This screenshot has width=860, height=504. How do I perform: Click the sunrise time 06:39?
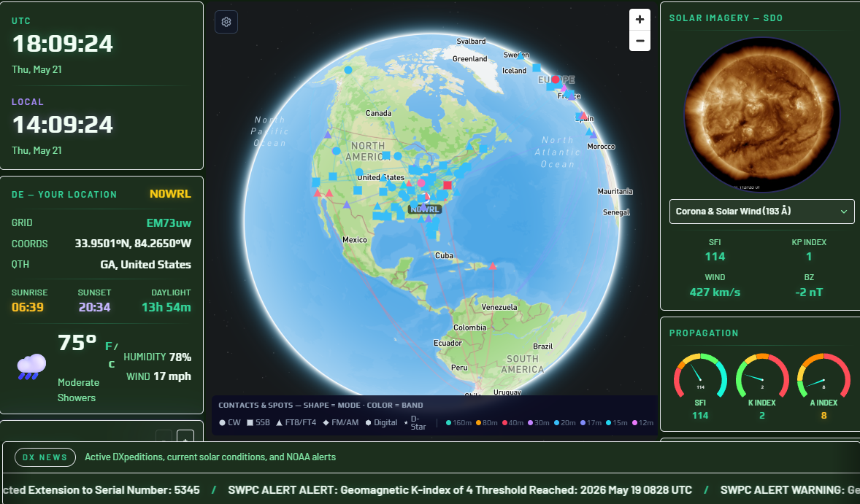click(28, 307)
